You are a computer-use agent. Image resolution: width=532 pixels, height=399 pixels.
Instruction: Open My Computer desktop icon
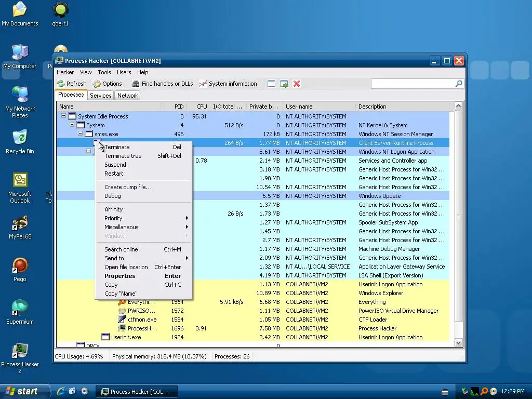pos(20,57)
